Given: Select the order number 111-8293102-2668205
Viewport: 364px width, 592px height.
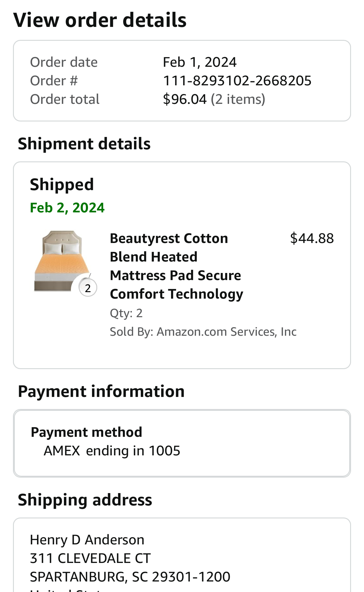Looking at the screenshot, I should 237,81.
